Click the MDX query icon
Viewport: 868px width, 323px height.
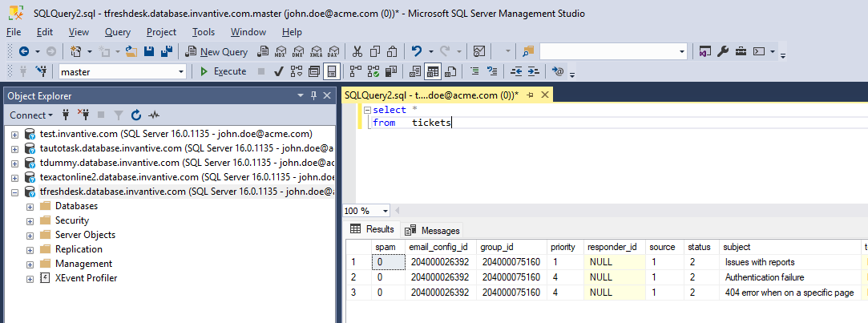click(281, 51)
